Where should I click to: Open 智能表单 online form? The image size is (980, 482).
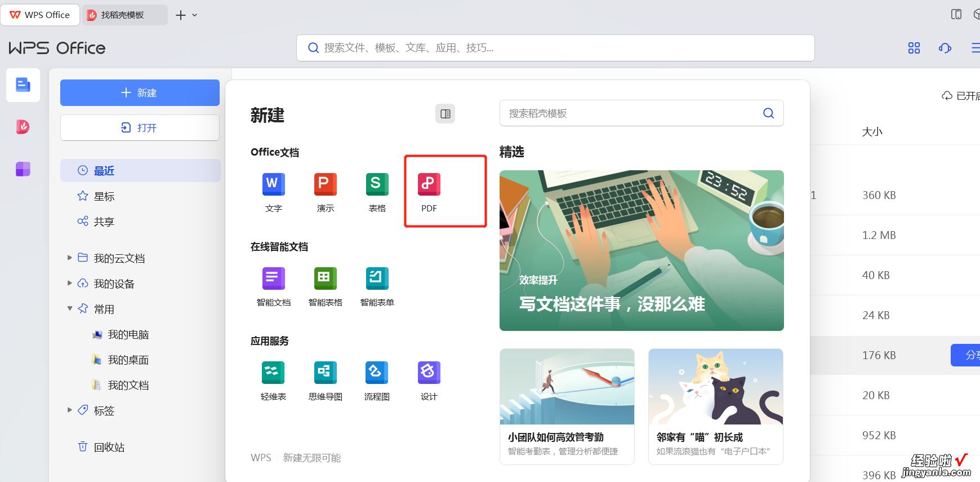[377, 287]
